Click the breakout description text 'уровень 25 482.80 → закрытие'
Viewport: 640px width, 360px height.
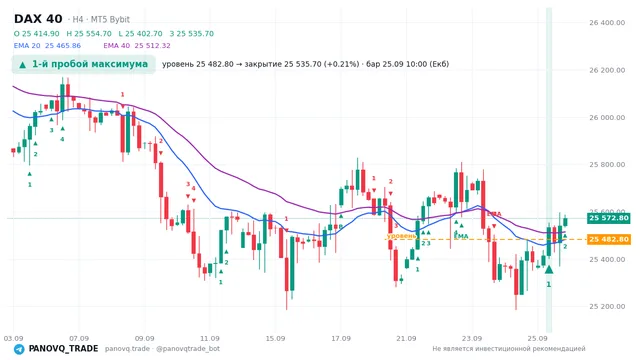click(x=222, y=64)
